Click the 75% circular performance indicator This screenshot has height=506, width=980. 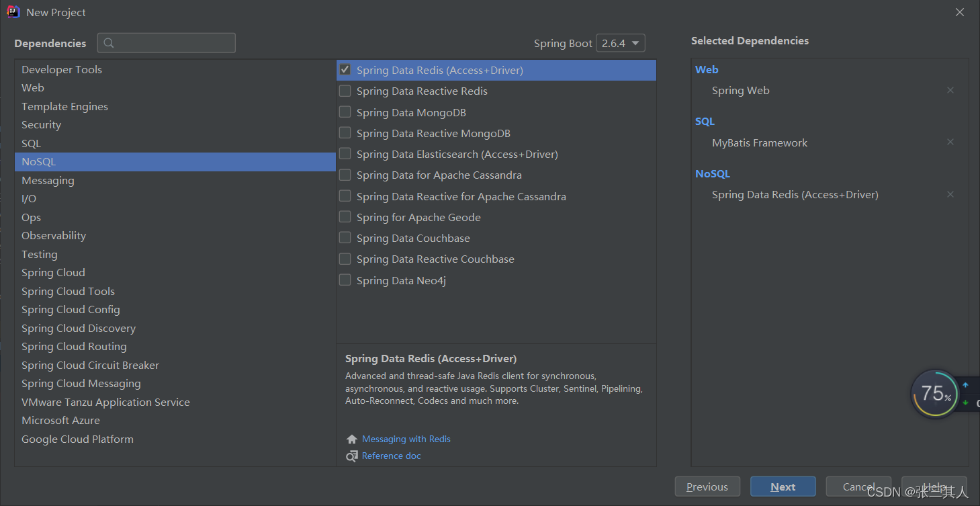point(935,394)
